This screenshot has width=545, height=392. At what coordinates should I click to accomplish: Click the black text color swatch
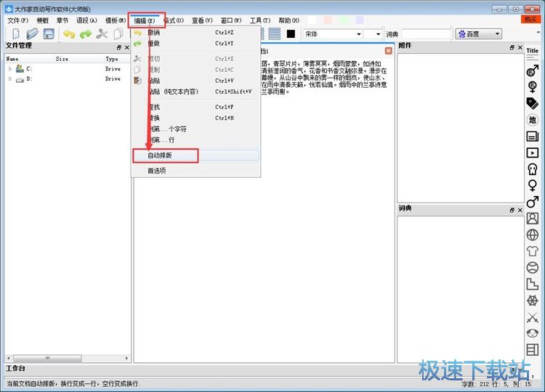click(291, 33)
